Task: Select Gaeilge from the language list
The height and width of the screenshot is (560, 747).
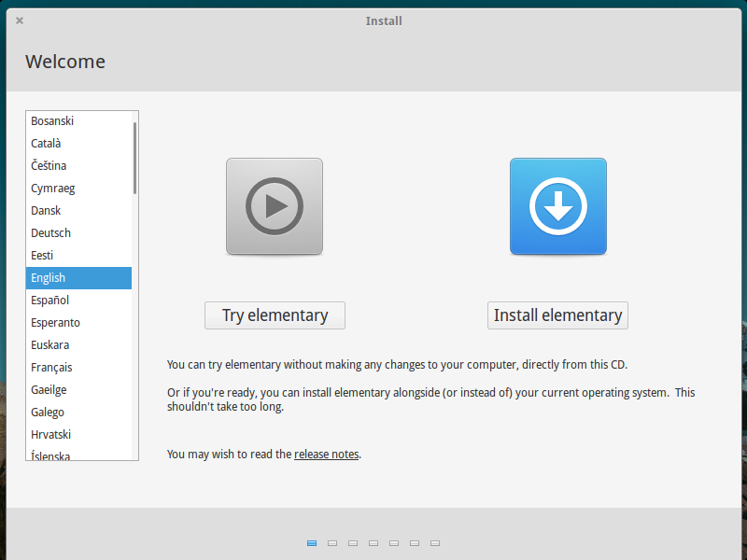Action: tap(78, 389)
